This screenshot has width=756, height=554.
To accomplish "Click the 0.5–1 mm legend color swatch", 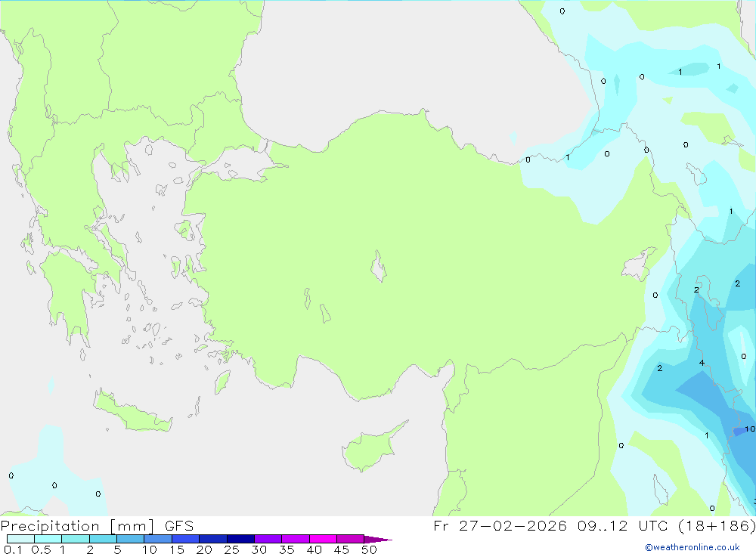I will (x=48, y=539).
